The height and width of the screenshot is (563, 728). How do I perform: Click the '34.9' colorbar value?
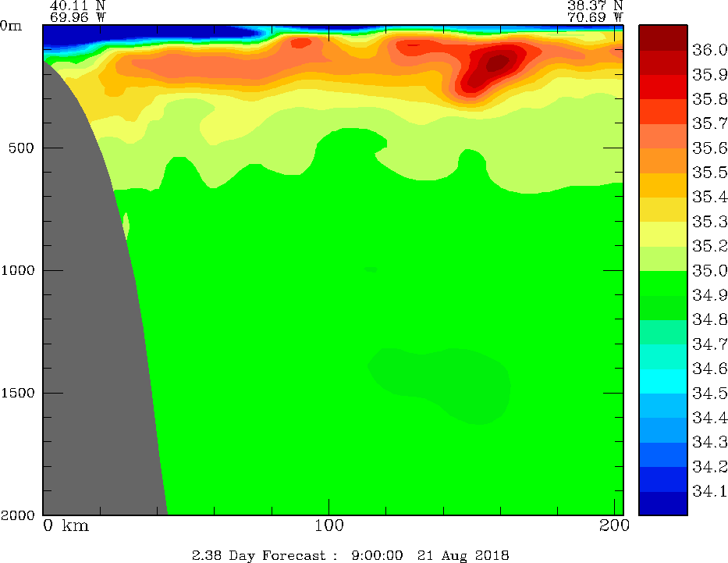click(x=709, y=295)
